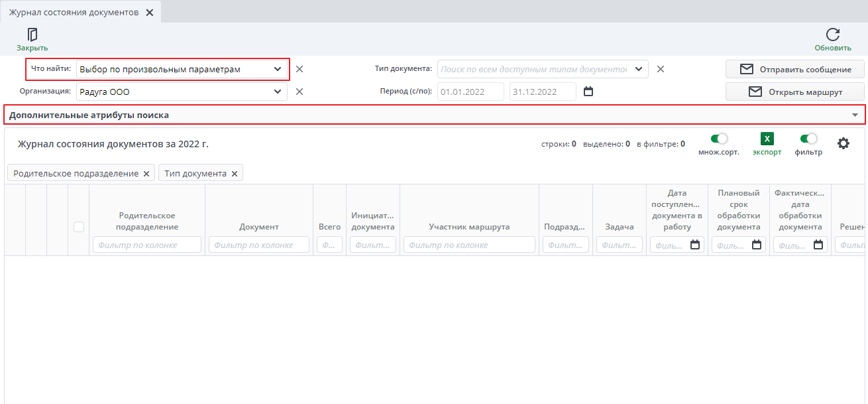Export the table via the Excel icon
Image resolution: width=868 pixels, height=404 pixels.
point(767,139)
